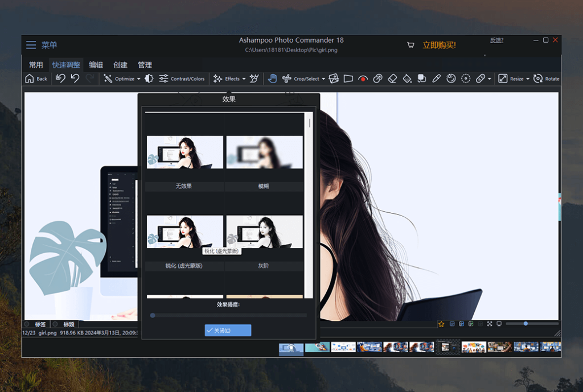Open the colorful speech bubbles thumbnail
Viewport: 583px width, 392px height.
474,347
